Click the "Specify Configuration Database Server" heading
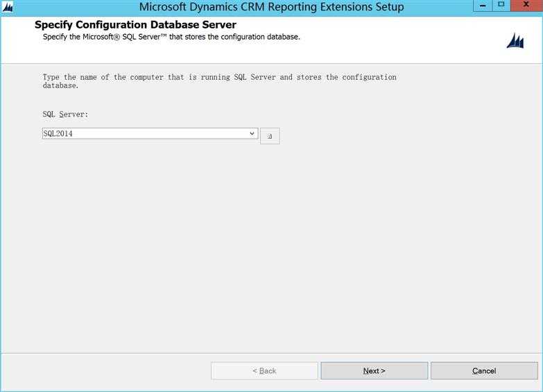Image resolution: width=543 pixels, height=392 pixels. click(x=135, y=25)
